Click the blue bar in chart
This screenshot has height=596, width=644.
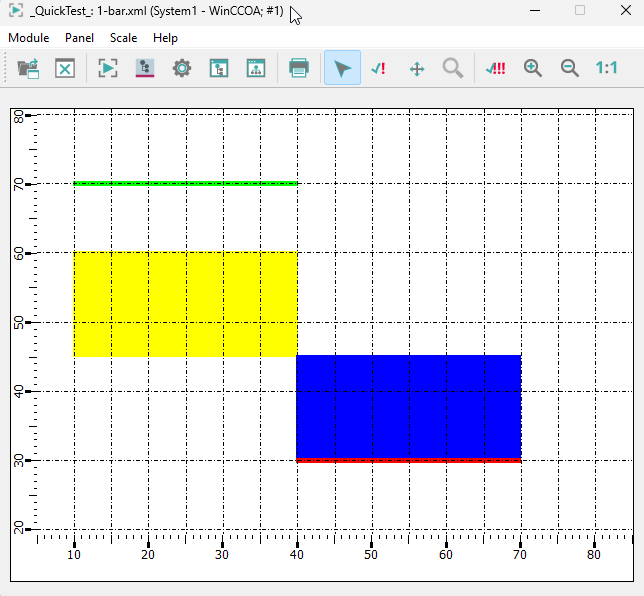coord(408,405)
